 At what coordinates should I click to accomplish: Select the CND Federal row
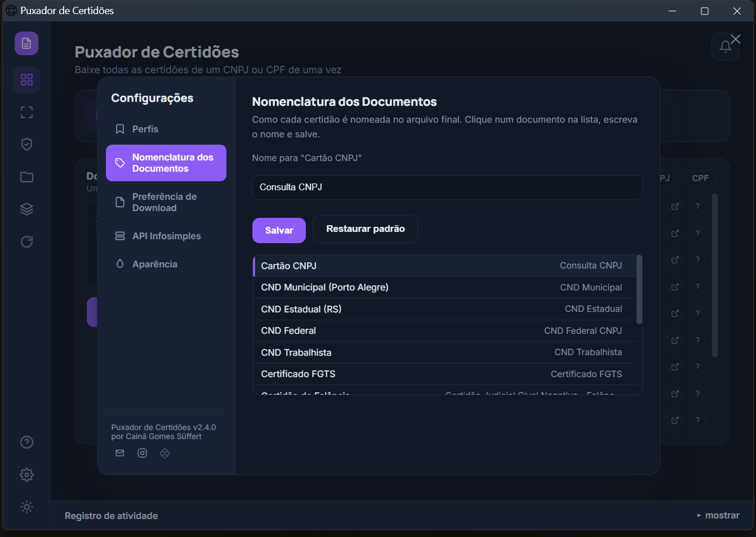[444, 330]
